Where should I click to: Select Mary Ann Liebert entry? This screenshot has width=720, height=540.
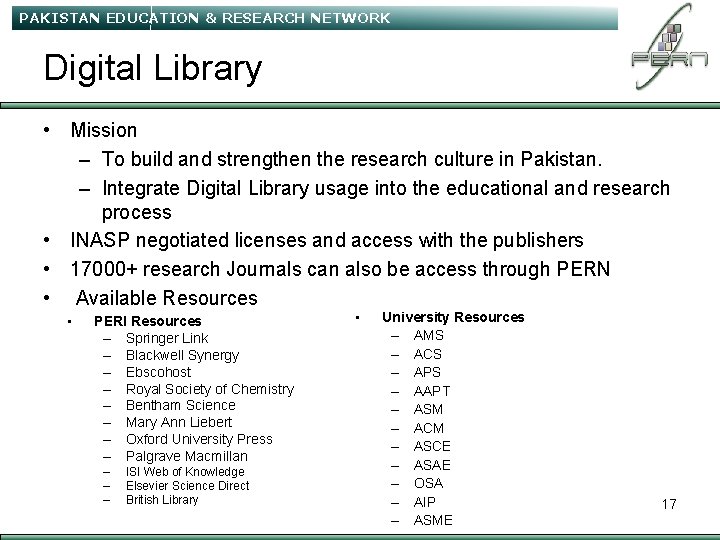(x=179, y=422)
